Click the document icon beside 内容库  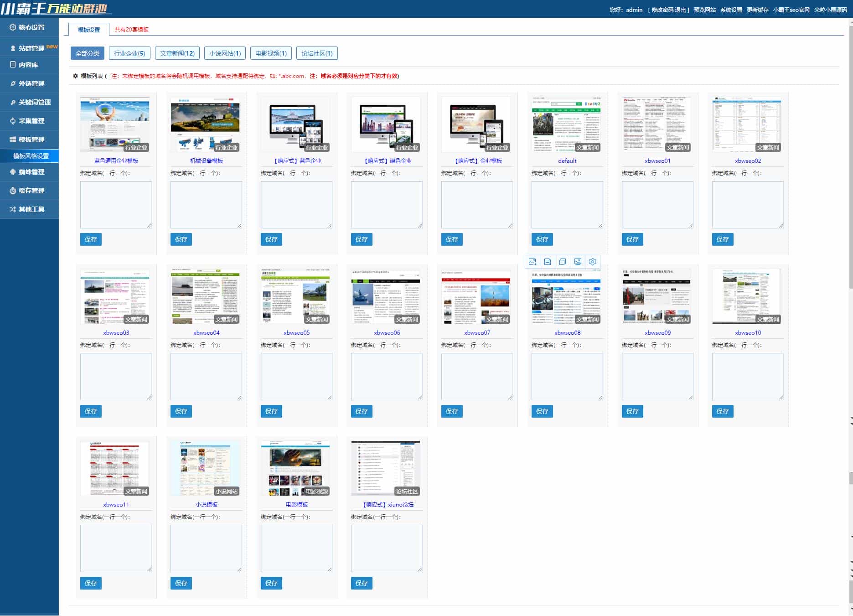tap(13, 65)
